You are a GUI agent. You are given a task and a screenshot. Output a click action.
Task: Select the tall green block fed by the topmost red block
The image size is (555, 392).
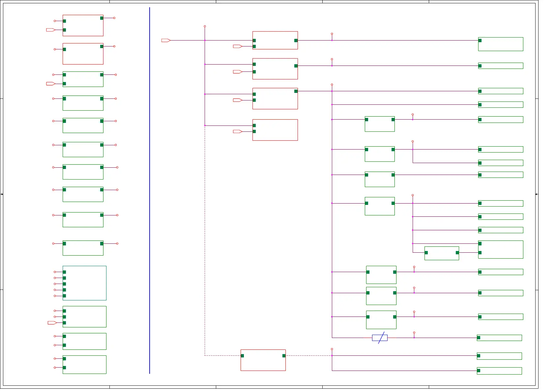point(501,44)
